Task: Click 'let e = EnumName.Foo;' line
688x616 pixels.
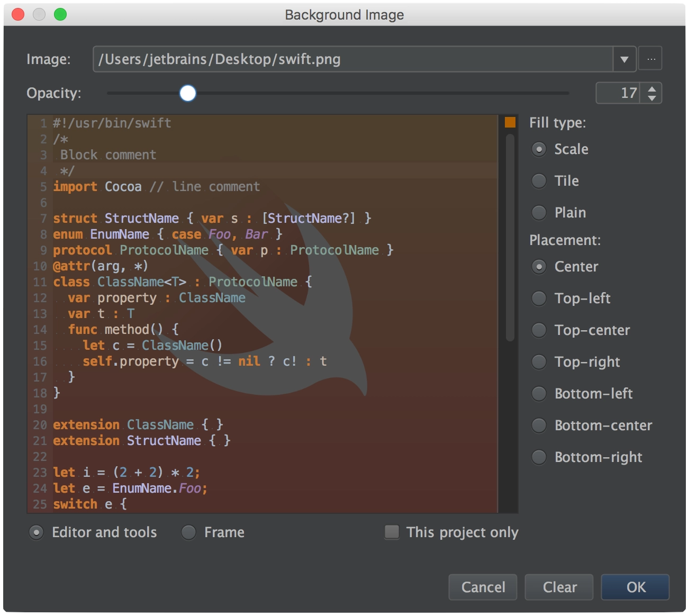Action: (x=130, y=488)
